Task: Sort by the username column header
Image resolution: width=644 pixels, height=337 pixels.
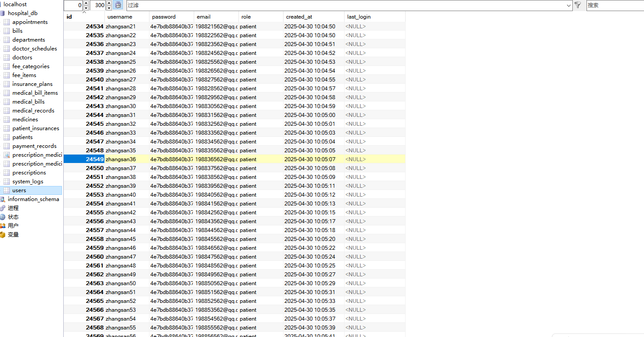Action: pos(127,17)
